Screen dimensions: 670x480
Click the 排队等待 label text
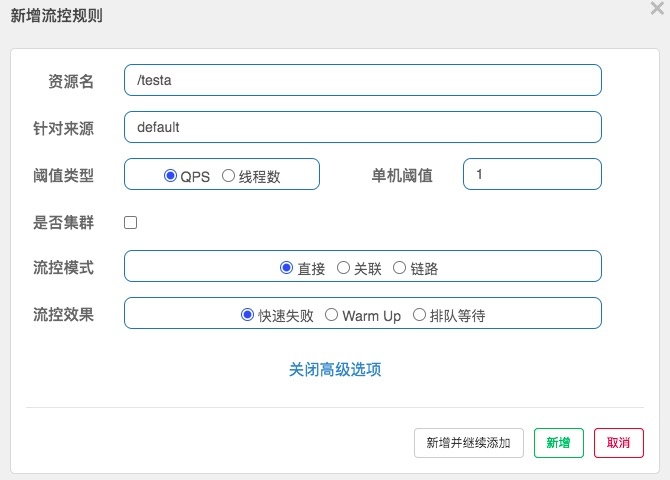coord(457,316)
